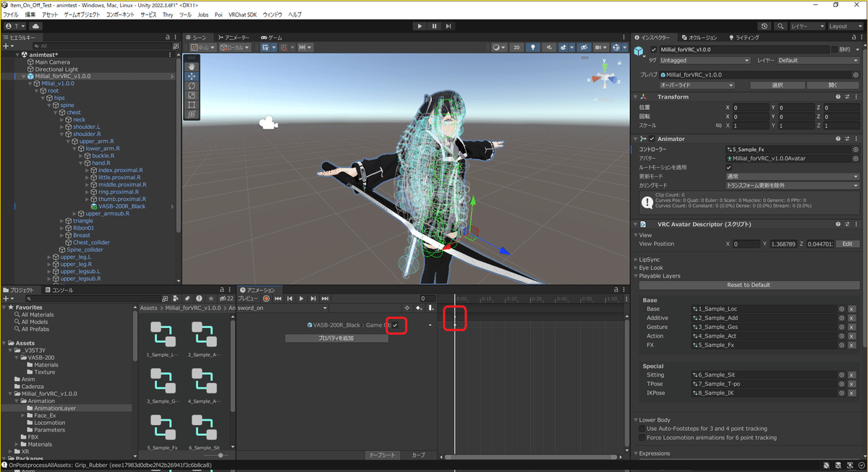This screenshot has height=472, width=868.
Task: Toggle GameObject active checkbox in Inspector
Action: tap(654, 50)
